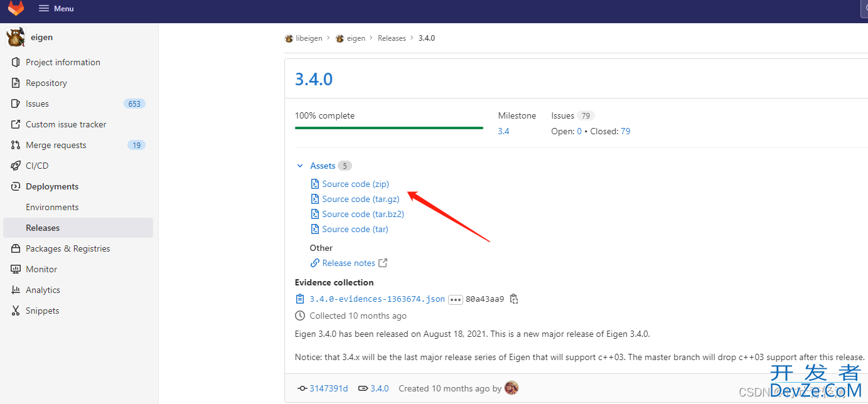Go to Issues in sidebar
This screenshot has width=868, height=404.
pyautogui.click(x=37, y=104)
